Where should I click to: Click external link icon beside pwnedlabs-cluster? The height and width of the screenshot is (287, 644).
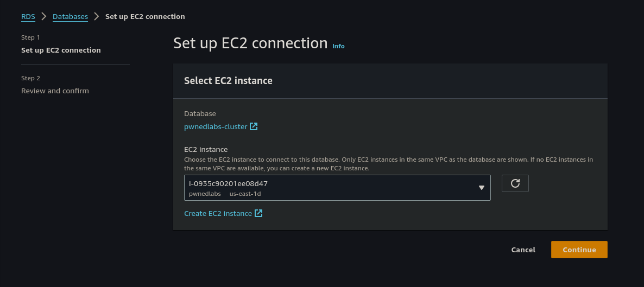point(254,126)
